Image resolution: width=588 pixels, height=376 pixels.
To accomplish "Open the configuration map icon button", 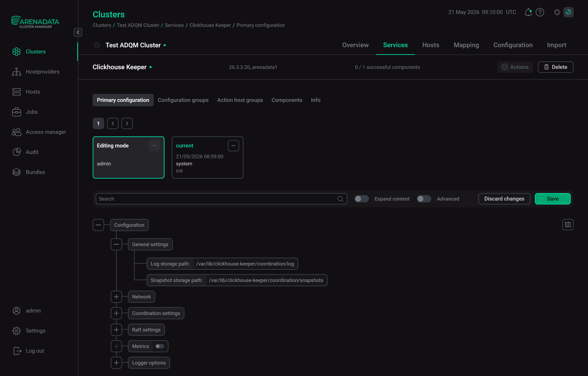I will click(x=568, y=225).
